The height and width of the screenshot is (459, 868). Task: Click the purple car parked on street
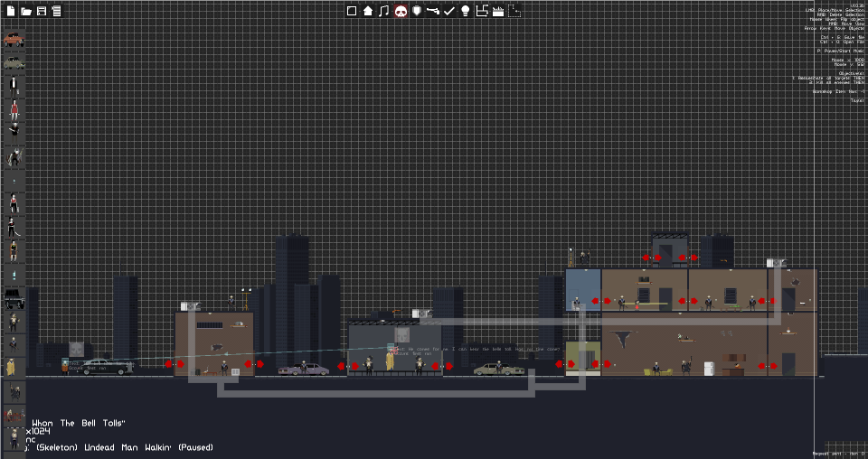click(304, 369)
